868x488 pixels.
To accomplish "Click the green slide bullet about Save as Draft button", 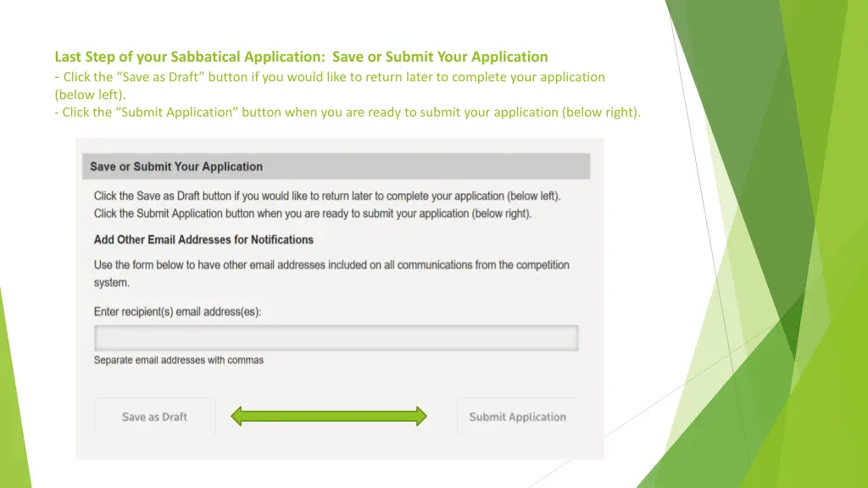I will [x=330, y=86].
